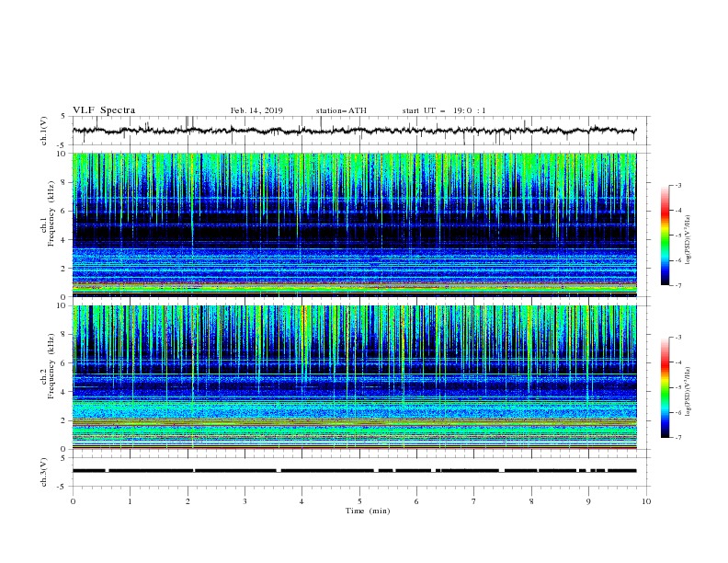This screenshot has width=728, height=563.
Task: Click the ch.2 frequency tick "8"
Action: click(64, 335)
